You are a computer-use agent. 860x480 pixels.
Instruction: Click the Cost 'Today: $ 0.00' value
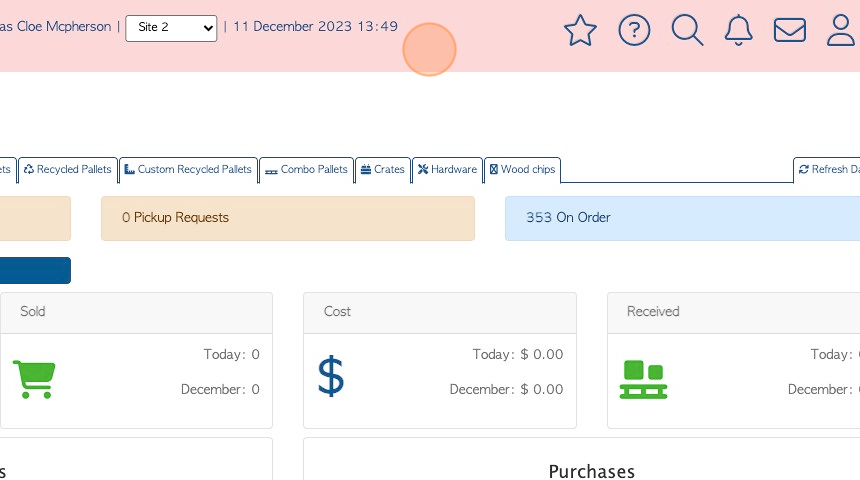point(518,354)
